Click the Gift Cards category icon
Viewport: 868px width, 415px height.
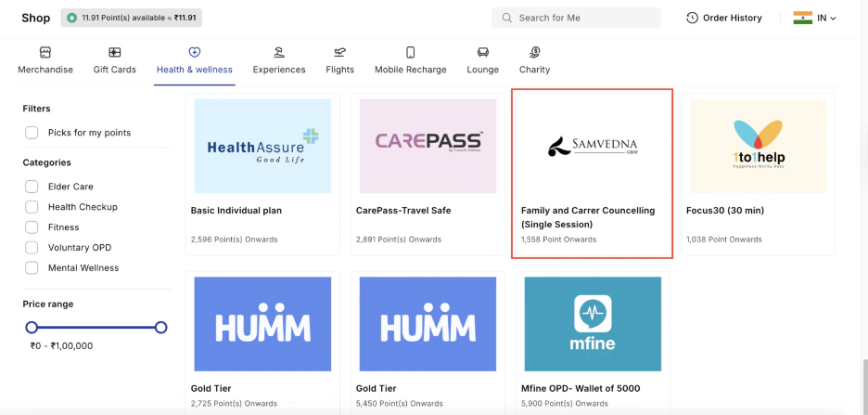[115, 52]
